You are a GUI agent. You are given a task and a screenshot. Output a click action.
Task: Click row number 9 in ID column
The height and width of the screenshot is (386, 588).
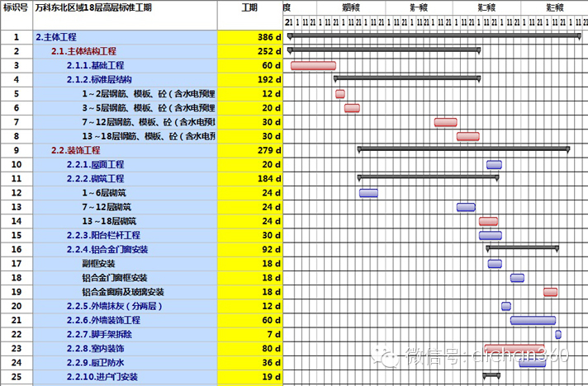click(17, 150)
